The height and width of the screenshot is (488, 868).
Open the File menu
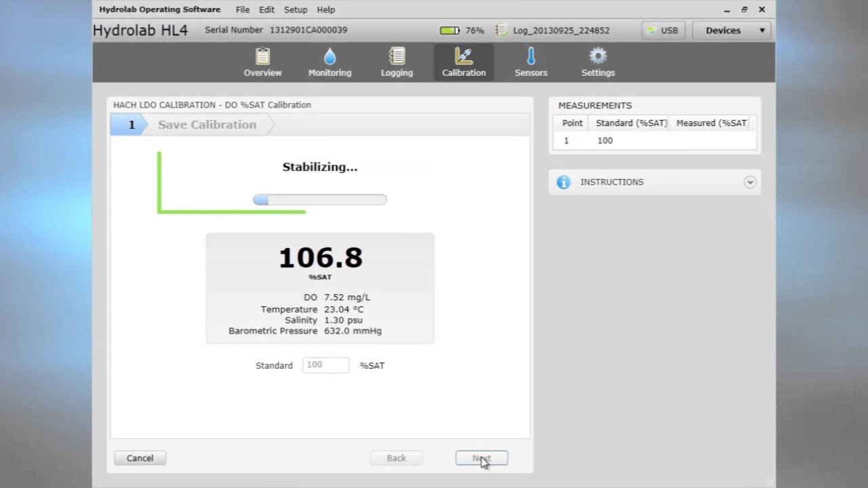tap(243, 9)
